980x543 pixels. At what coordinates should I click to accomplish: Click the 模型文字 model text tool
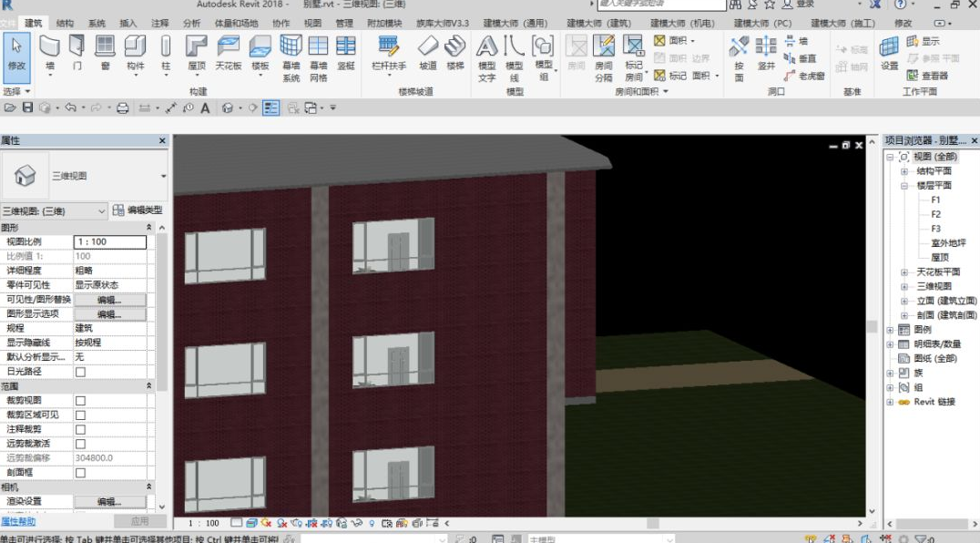(487, 58)
